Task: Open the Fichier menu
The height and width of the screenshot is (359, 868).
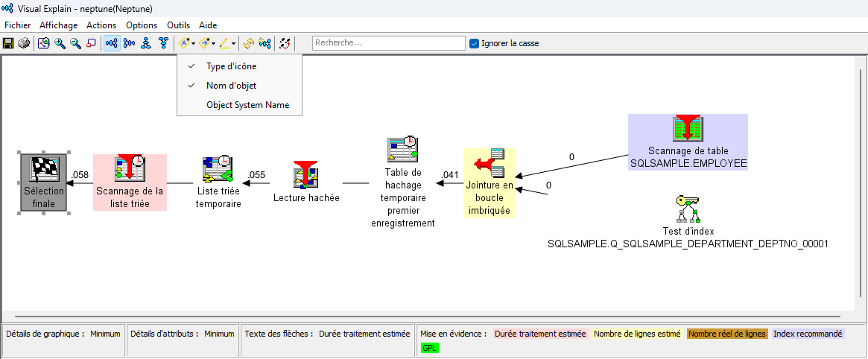Action: [18, 25]
